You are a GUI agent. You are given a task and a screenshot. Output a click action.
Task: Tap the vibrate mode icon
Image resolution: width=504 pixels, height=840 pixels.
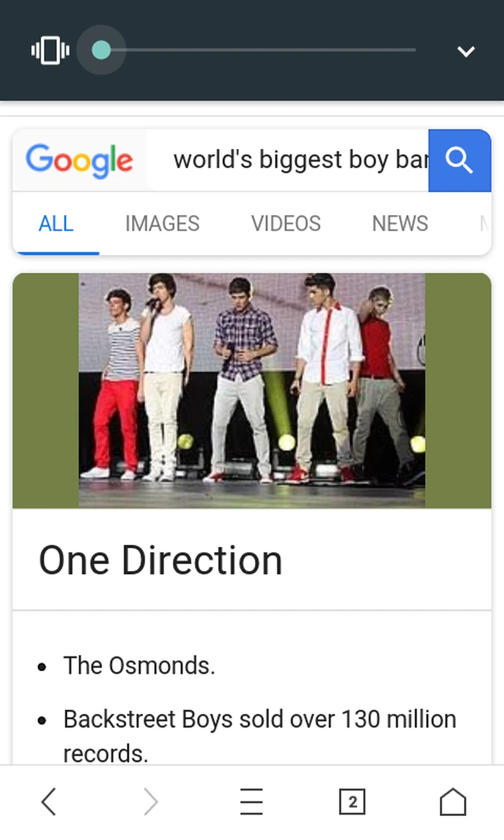tap(50, 50)
